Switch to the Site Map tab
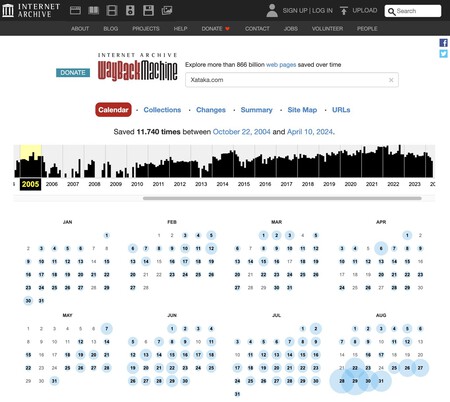Screen dimensions: 450x402 click(x=302, y=110)
